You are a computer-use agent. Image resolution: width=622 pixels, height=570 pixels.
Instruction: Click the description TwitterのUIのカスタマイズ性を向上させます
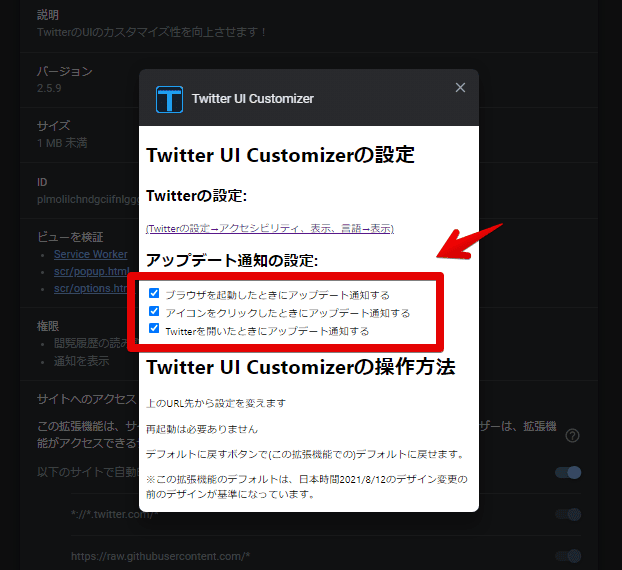pyautogui.click(x=152, y=32)
